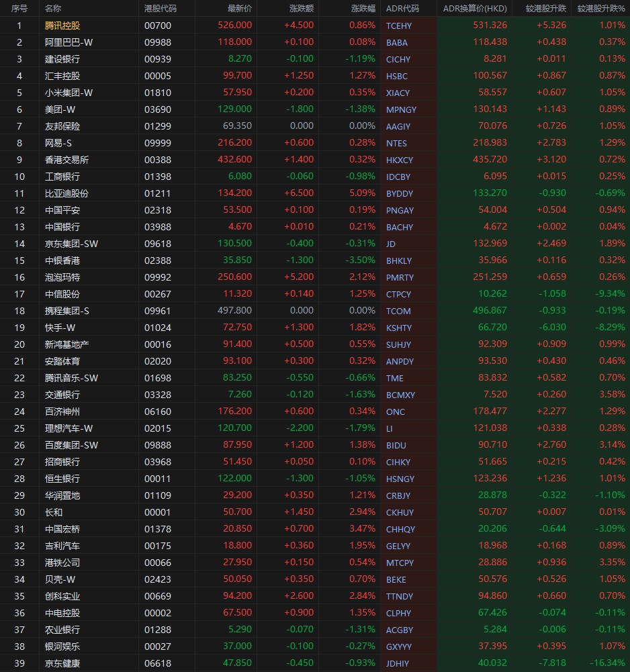Select the 比亚迪股份 stock name

66,193
